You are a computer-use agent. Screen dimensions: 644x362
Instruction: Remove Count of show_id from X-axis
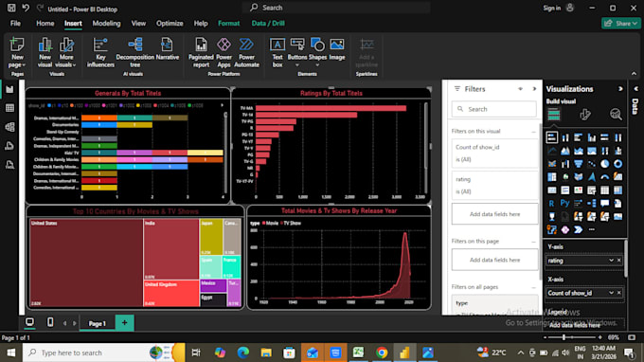[x=619, y=293]
